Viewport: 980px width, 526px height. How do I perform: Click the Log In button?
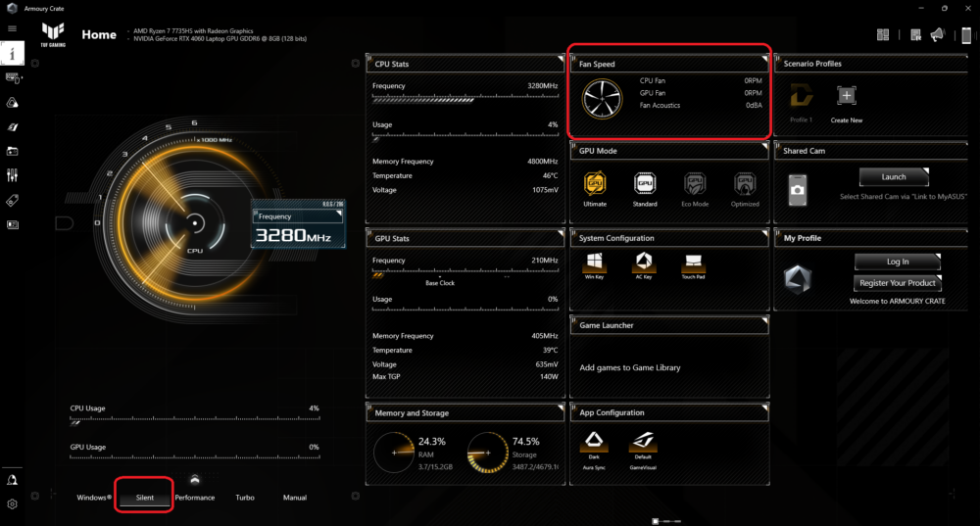pos(898,262)
